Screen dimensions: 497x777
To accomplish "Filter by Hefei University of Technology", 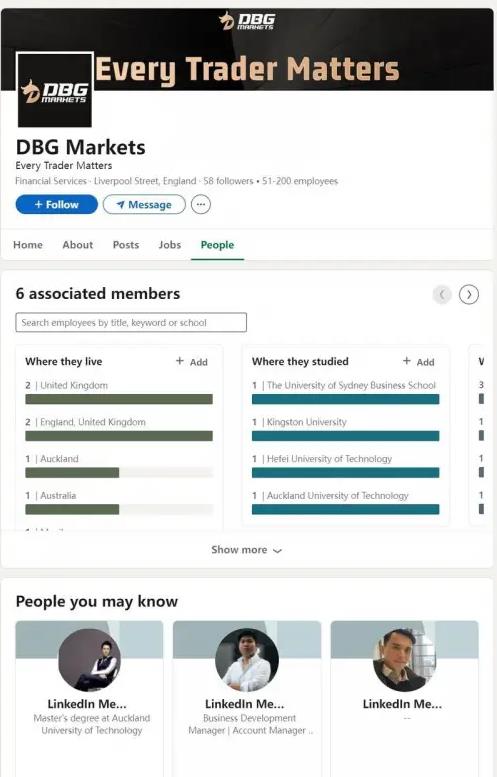I will (x=345, y=472).
